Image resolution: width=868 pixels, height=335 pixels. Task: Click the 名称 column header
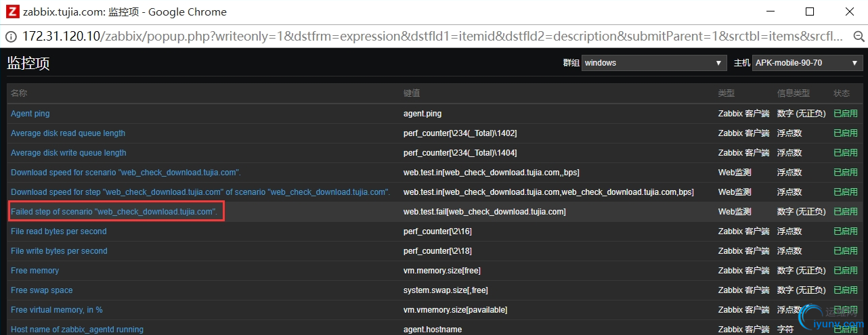coord(19,93)
